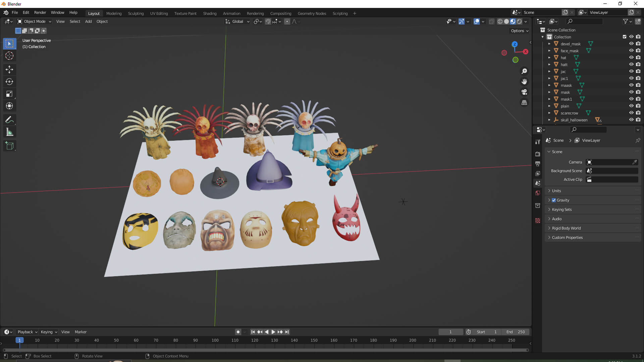Screen dimensions: 644x362
Task: Click the red X axis gizmo
Action: (x=526, y=52)
